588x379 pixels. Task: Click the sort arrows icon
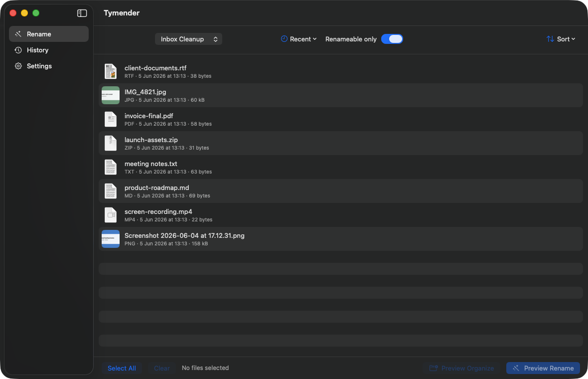point(550,39)
